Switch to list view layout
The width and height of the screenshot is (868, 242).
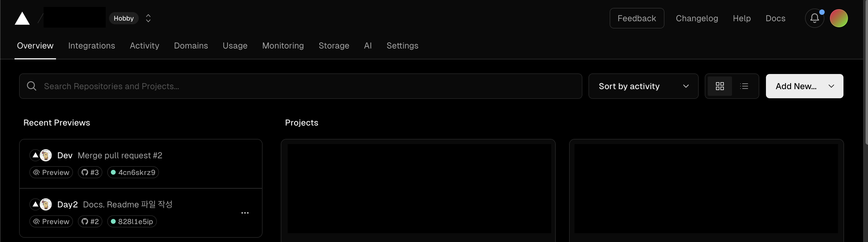744,86
